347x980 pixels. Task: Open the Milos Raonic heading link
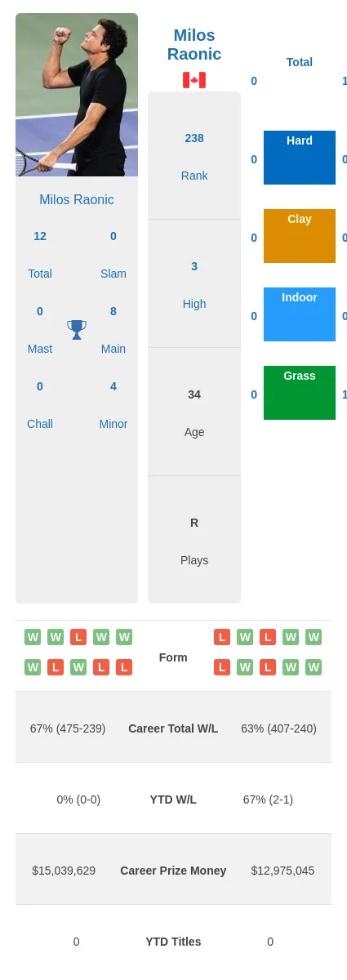pos(194,45)
